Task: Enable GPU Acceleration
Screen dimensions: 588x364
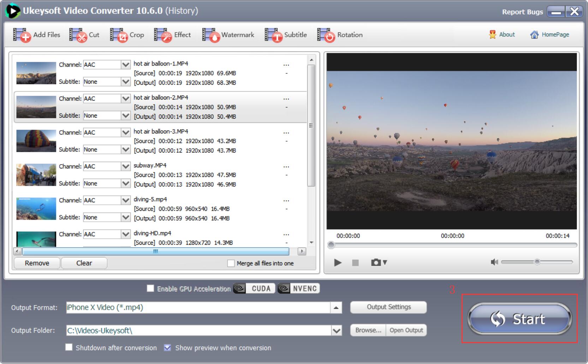Action: point(150,288)
